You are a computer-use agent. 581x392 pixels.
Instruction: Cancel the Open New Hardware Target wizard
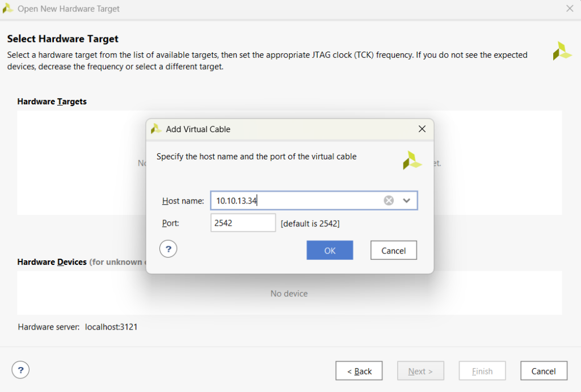tap(544, 371)
